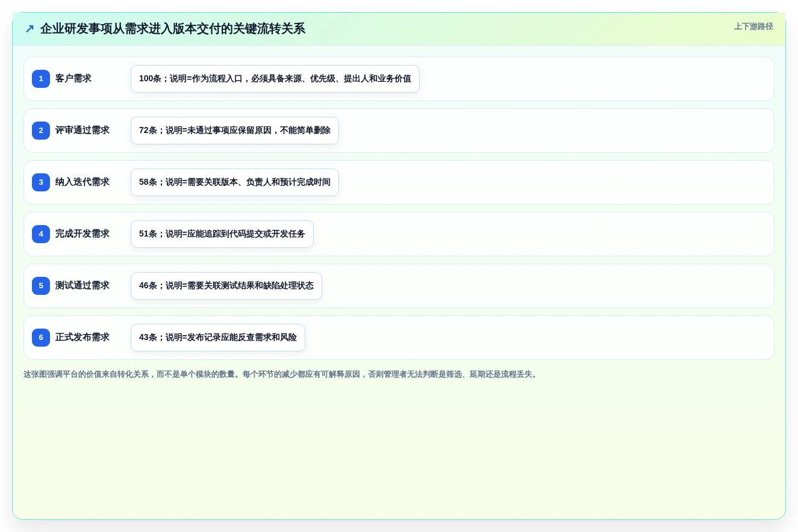The width and height of the screenshot is (798, 532).
Task: Click step number badge 3
Action: point(41,182)
